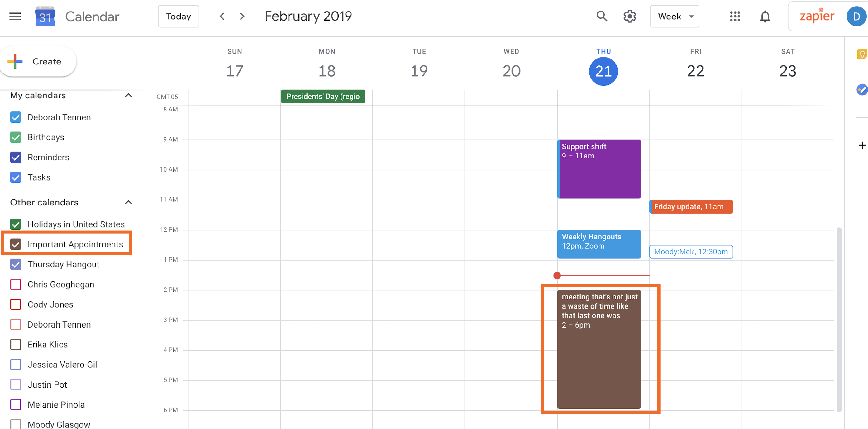Navigate to previous week arrow
Viewport: 868px width, 429px height.
point(222,16)
